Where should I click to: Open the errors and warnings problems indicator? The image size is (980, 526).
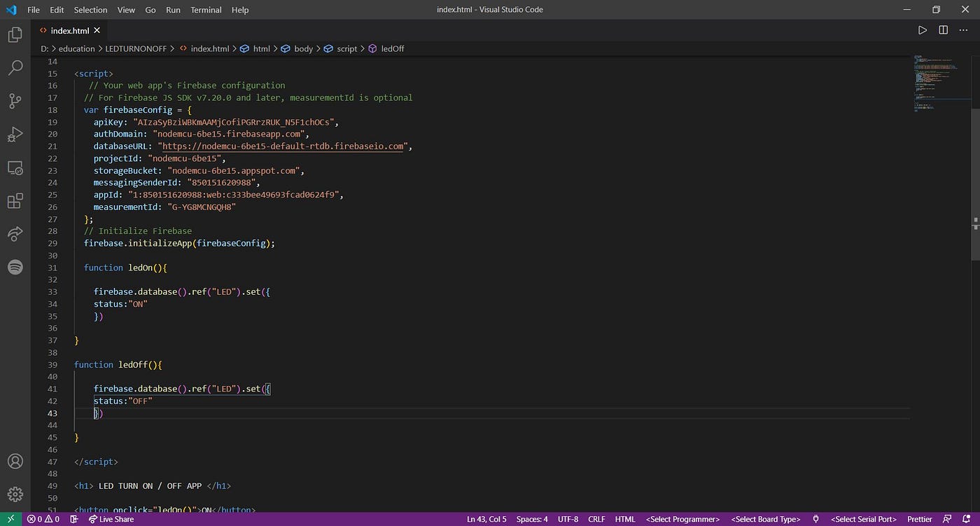[43, 519]
